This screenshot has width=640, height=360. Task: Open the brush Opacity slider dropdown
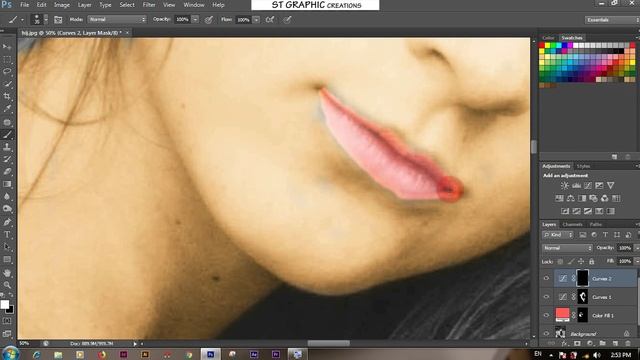point(196,20)
